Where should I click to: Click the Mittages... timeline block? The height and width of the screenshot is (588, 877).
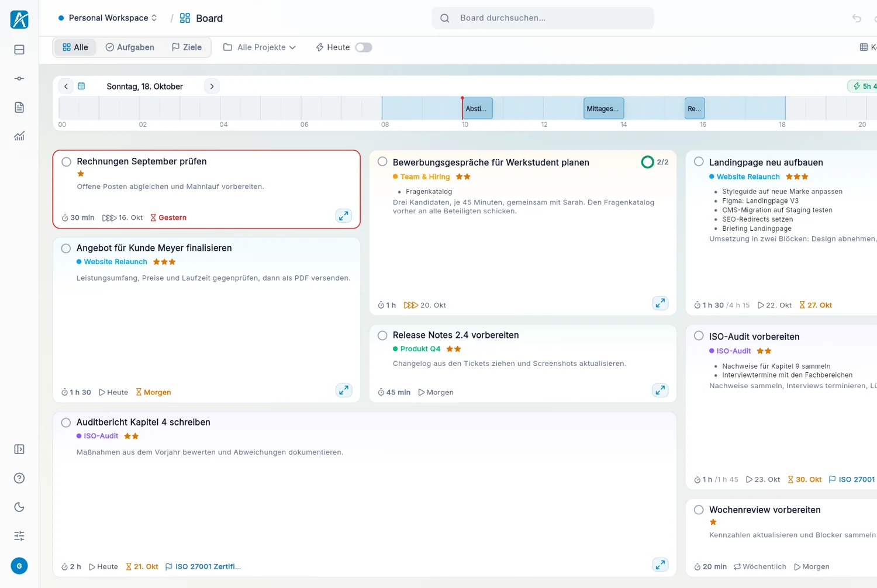click(x=604, y=109)
